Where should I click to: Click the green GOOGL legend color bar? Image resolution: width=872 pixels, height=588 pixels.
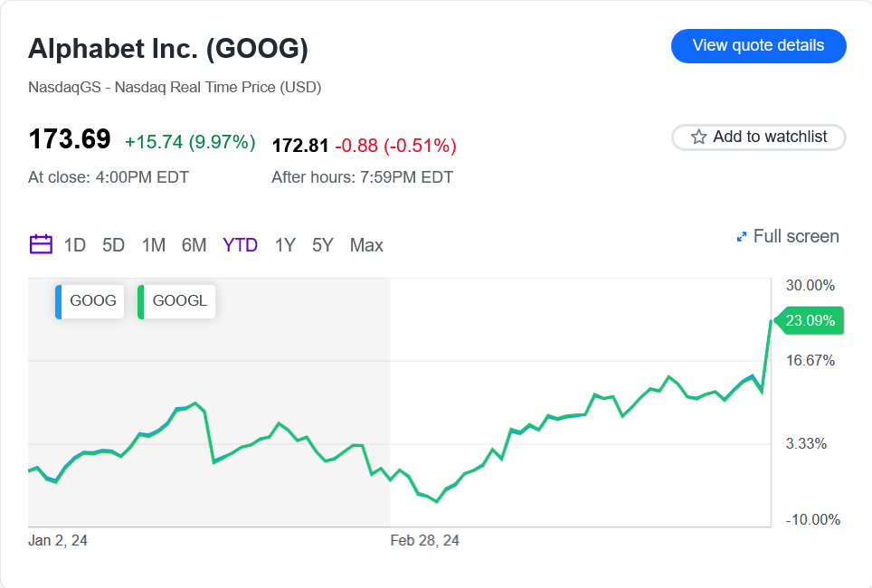pos(141,301)
